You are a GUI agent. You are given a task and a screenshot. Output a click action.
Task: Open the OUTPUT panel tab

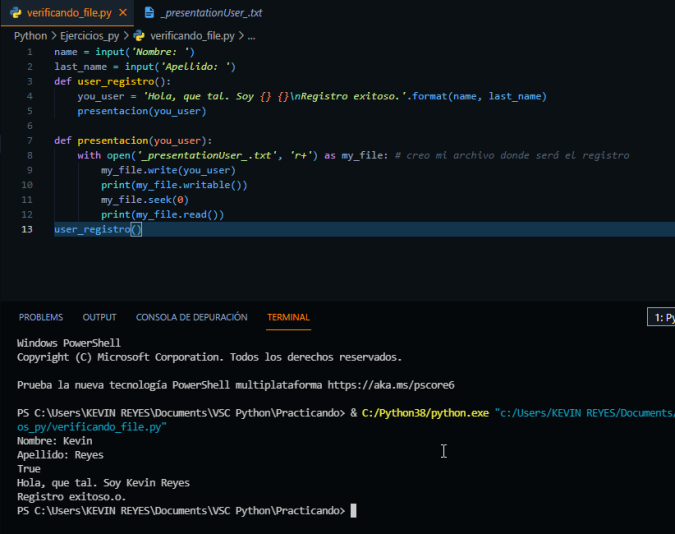(x=99, y=317)
